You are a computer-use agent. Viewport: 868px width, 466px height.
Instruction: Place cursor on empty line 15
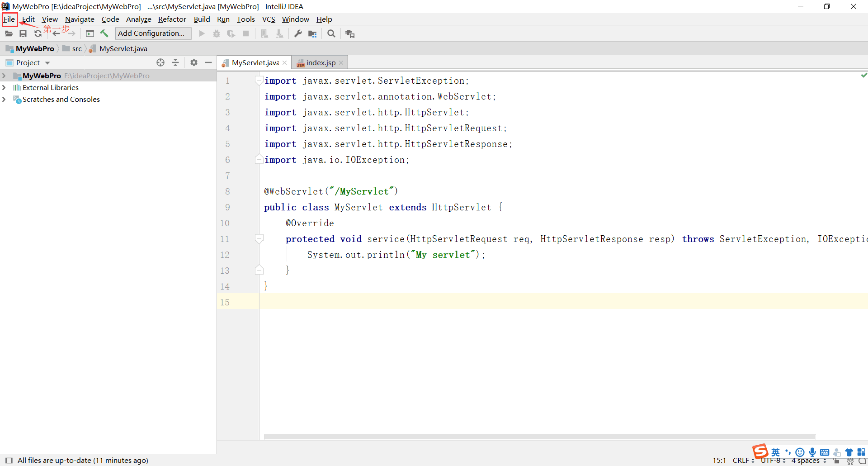point(563,301)
